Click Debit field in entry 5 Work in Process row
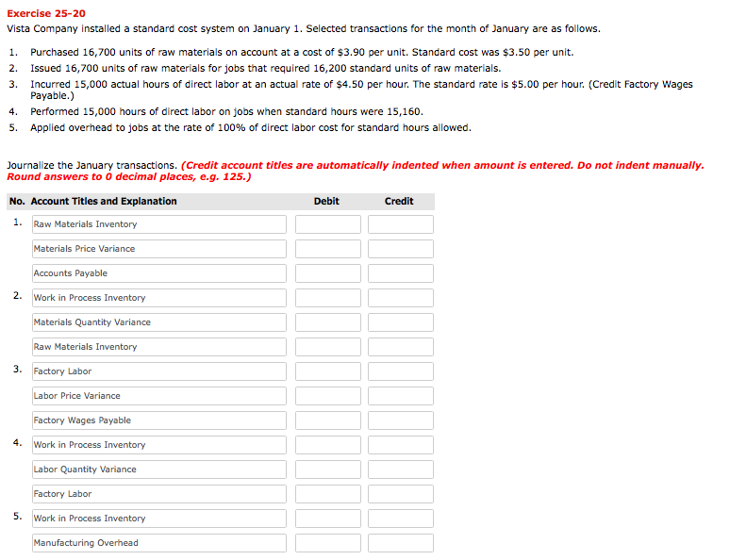The width and height of the screenshot is (730, 560). (x=327, y=519)
